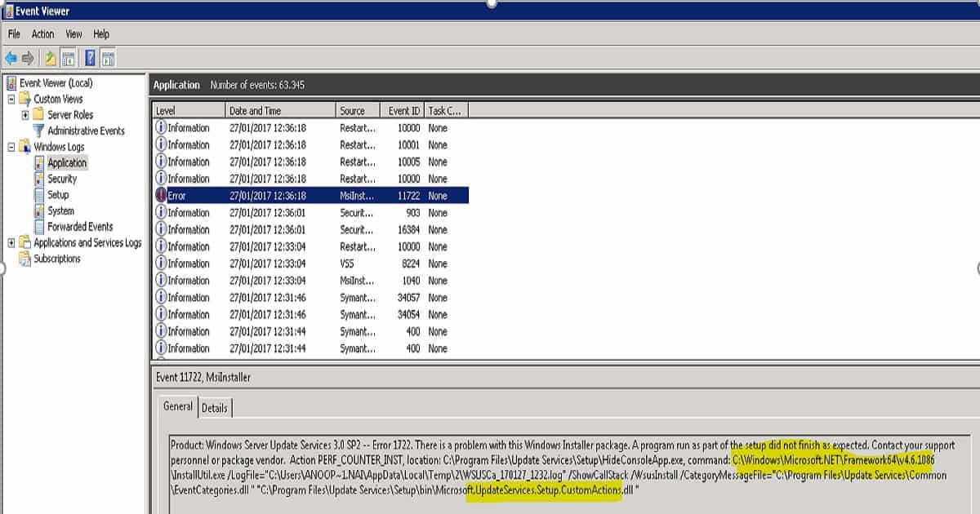Expand the Server Roles tree node
Viewport: 980px width, 514px height.
pos(25,115)
